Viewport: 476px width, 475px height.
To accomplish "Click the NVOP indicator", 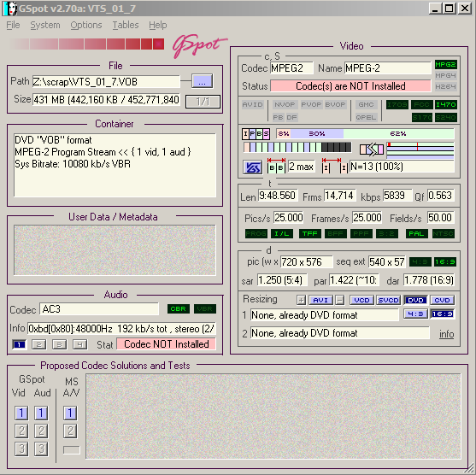I will click(285, 105).
